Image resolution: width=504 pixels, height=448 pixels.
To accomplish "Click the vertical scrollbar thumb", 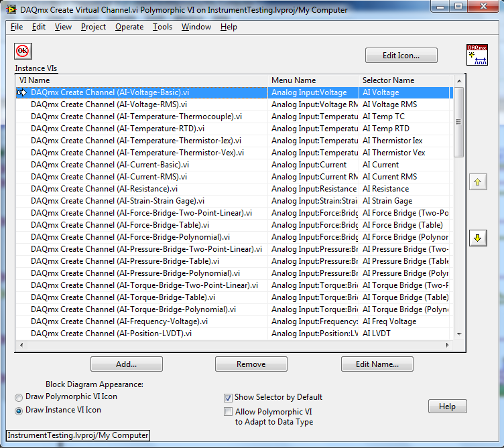I will point(458,122).
